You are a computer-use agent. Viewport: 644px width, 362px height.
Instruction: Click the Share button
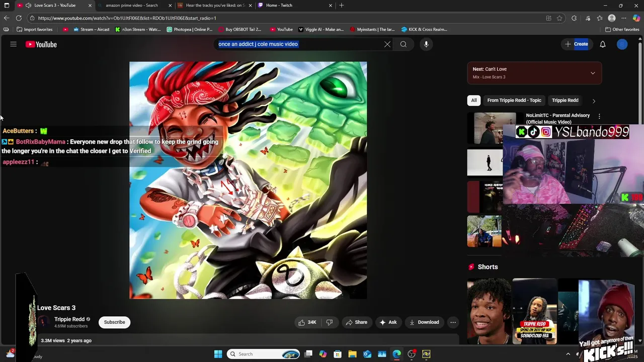click(x=356, y=322)
